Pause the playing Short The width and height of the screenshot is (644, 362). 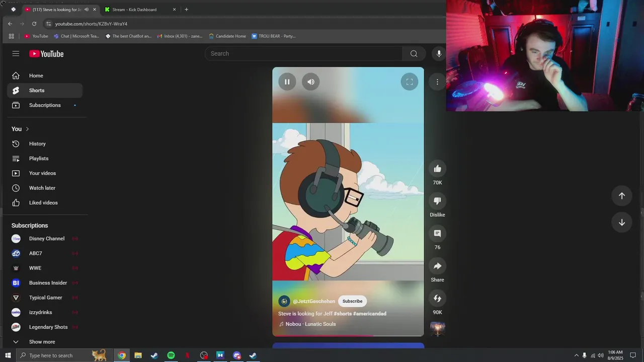pos(287,82)
